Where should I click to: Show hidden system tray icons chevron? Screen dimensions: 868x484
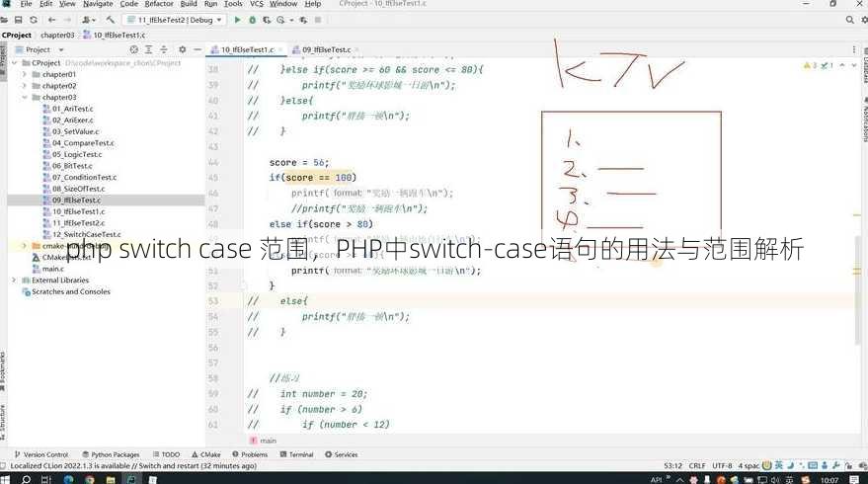point(679,480)
